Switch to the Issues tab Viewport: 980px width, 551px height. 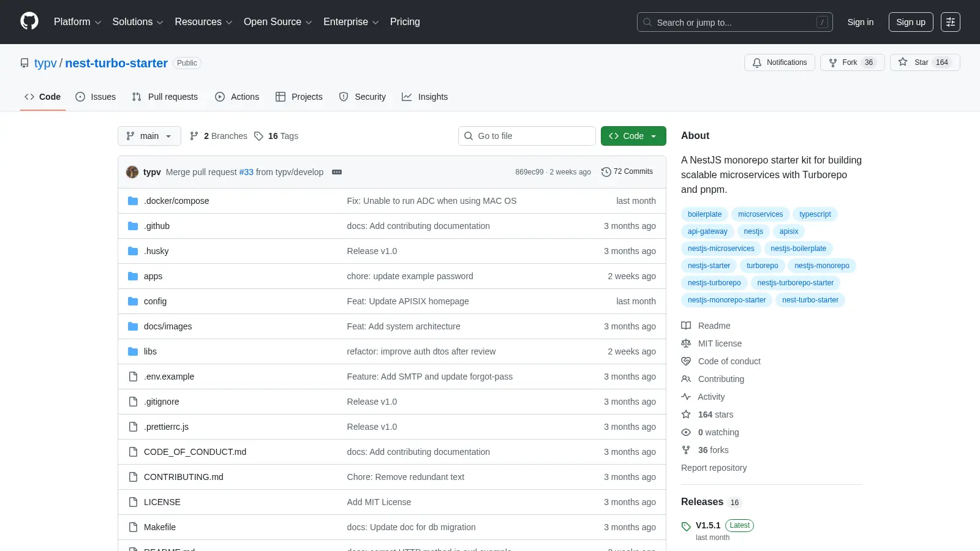tap(96, 97)
